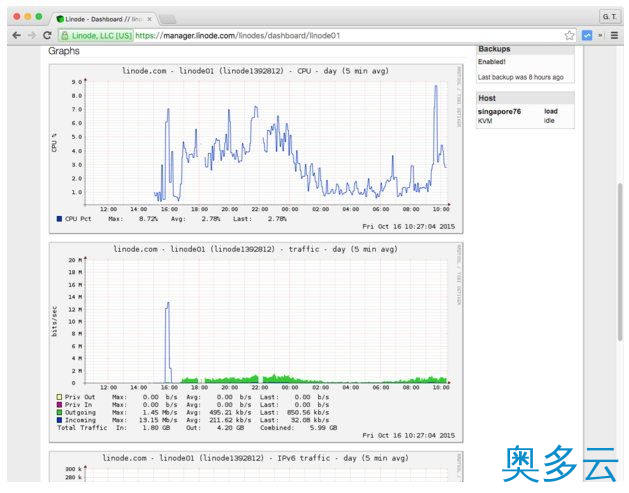Click the blue CPU Pct legend swatch

pyautogui.click(x=59, y=219)
